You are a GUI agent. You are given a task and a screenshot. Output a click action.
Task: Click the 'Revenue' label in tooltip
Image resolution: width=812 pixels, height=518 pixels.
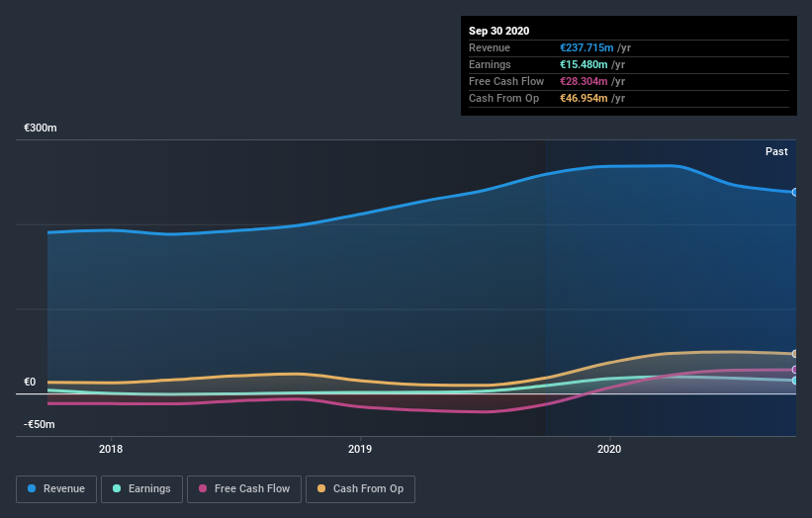click(x=490, y=47)
